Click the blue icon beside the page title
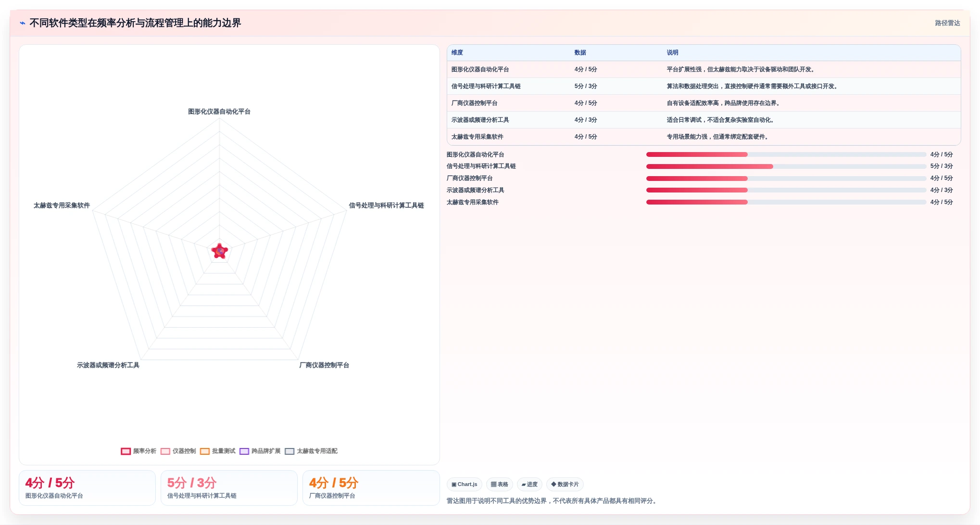This screenshot has height=525, width=980. point(22,23)
